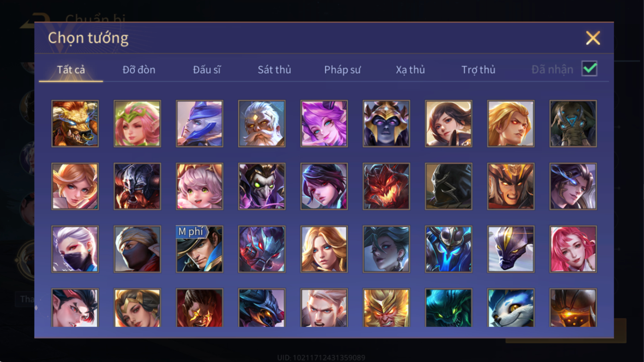Screen dimensions: 644x362
Task: Select the plague doctor bird-mask hero
Action: (x=262, y=186)
